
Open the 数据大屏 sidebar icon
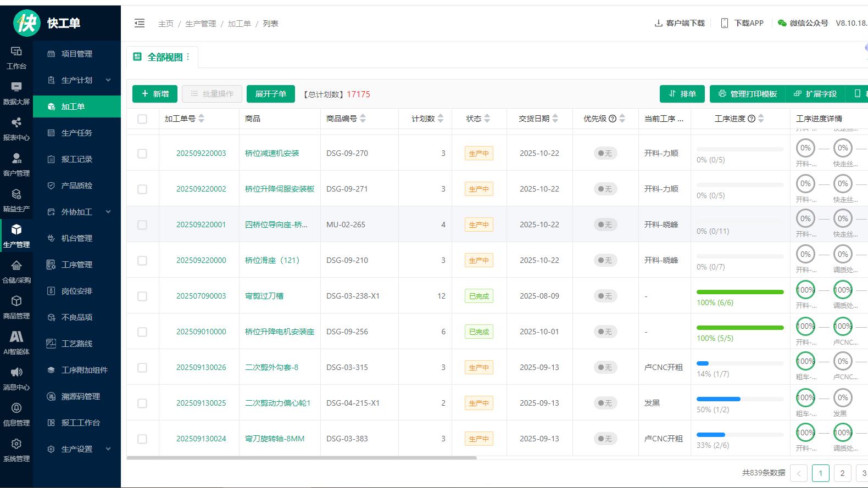pos(16,88)
